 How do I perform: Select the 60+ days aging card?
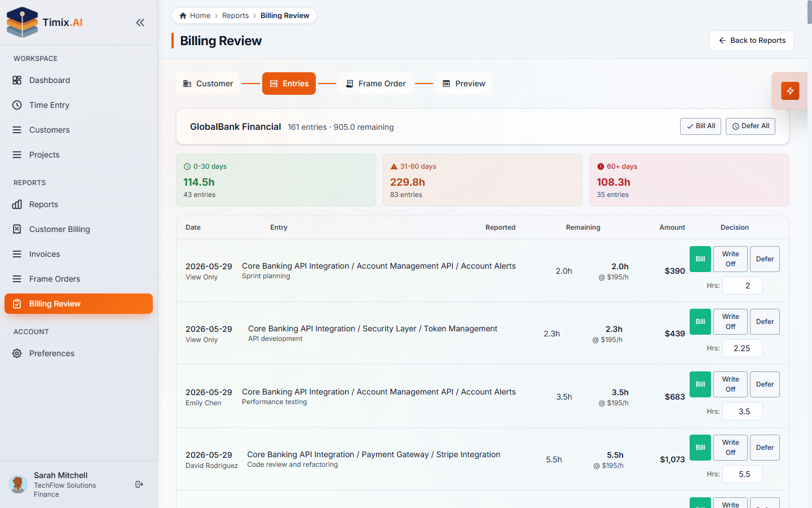click(689, 180)
